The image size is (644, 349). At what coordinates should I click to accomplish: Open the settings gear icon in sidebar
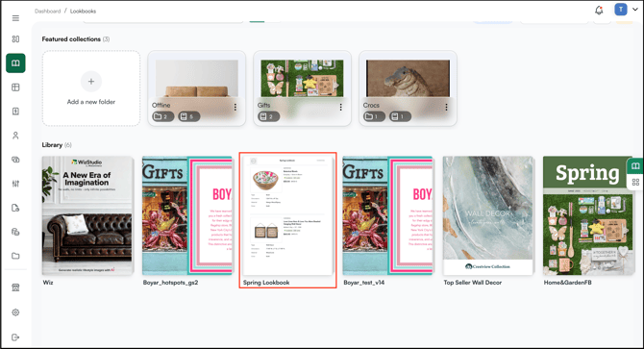point(15,312)
